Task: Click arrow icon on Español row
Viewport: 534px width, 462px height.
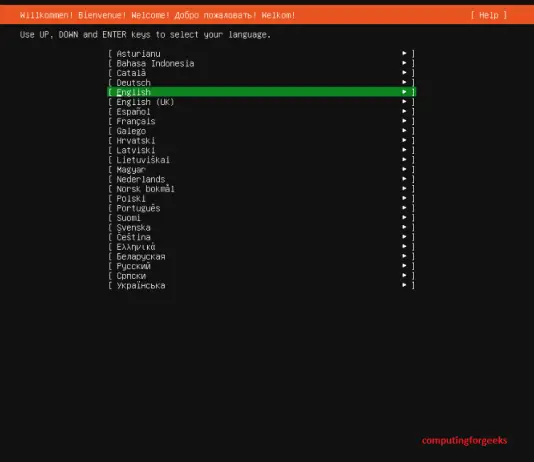Action: click(x=404, y=111)
